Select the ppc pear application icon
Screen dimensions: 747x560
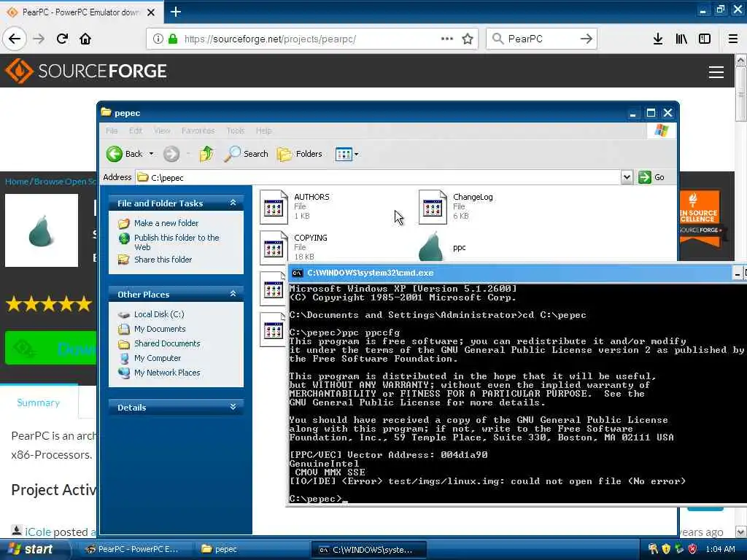coord(431,246)
